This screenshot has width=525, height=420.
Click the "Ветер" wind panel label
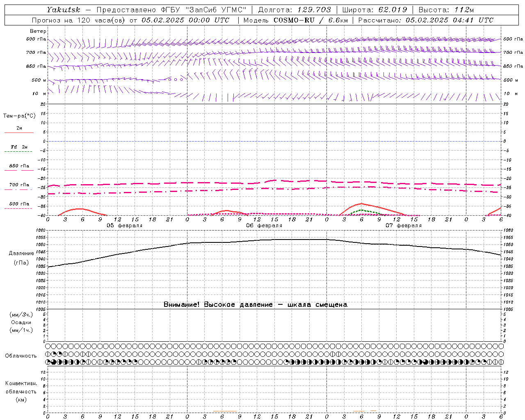pyautogui.click(x=38, y=31)
